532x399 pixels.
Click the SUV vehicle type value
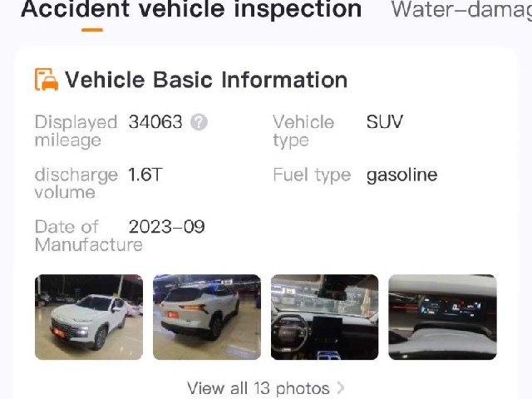pyautogui.click(x=384, y=122)
